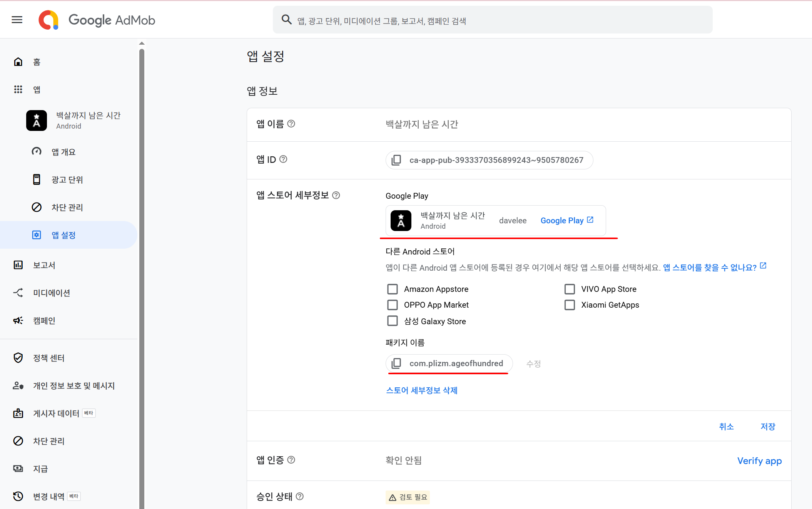Enable the VIVO App Store checkbox
Viewport: 812px width, 509px height.
570,289
